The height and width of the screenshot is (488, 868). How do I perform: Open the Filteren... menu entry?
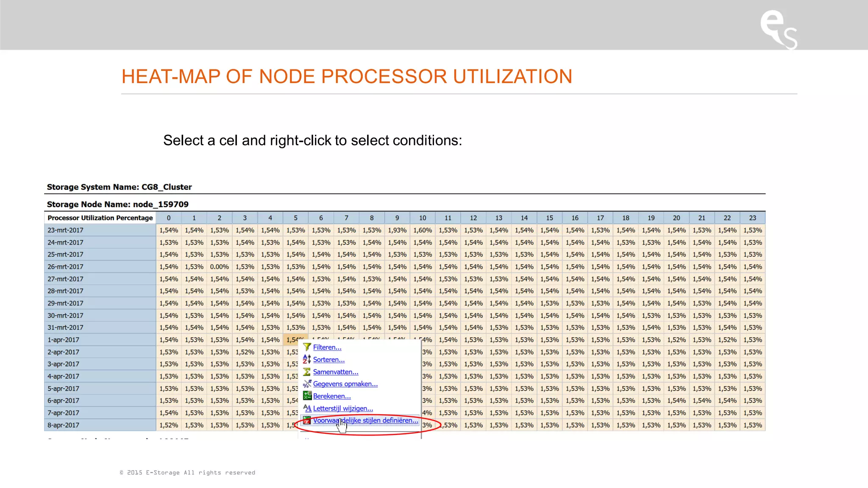click(x=327, y=347)
